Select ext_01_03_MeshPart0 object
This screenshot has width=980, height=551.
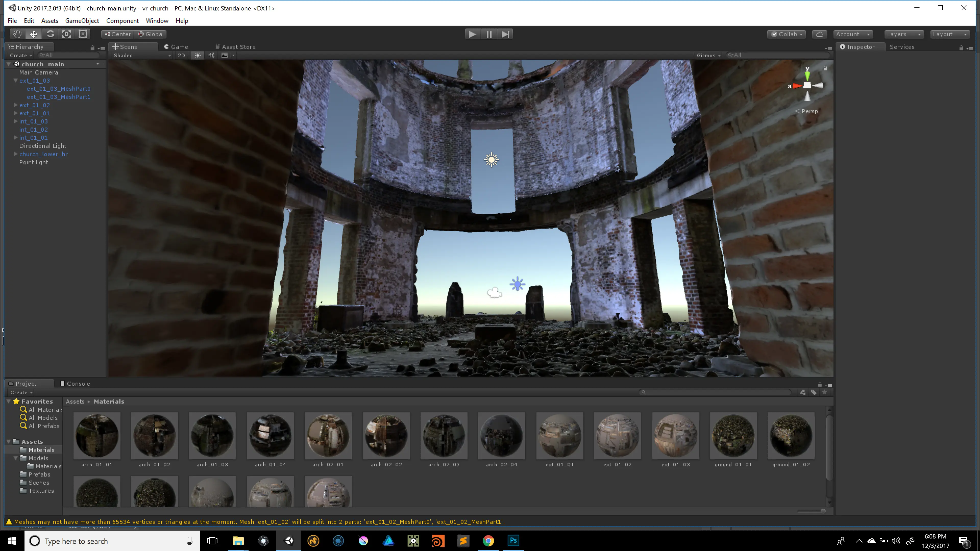point(58,89)
